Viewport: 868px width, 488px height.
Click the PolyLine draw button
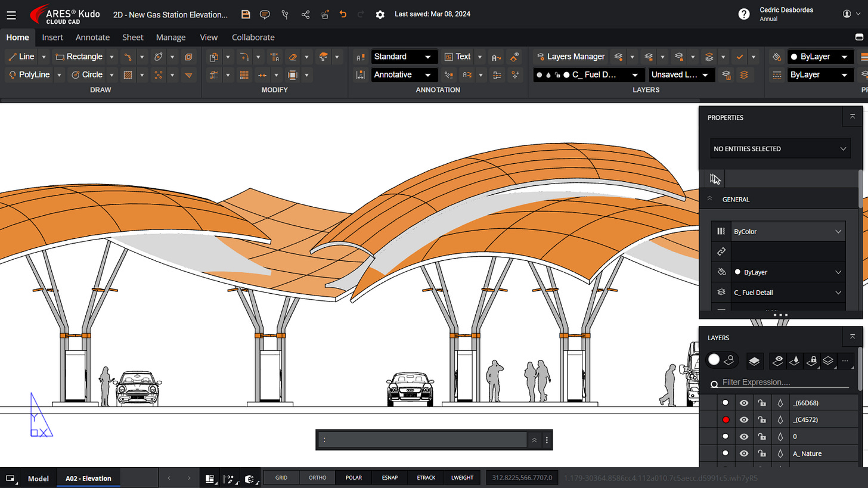[x=30, y=75]
